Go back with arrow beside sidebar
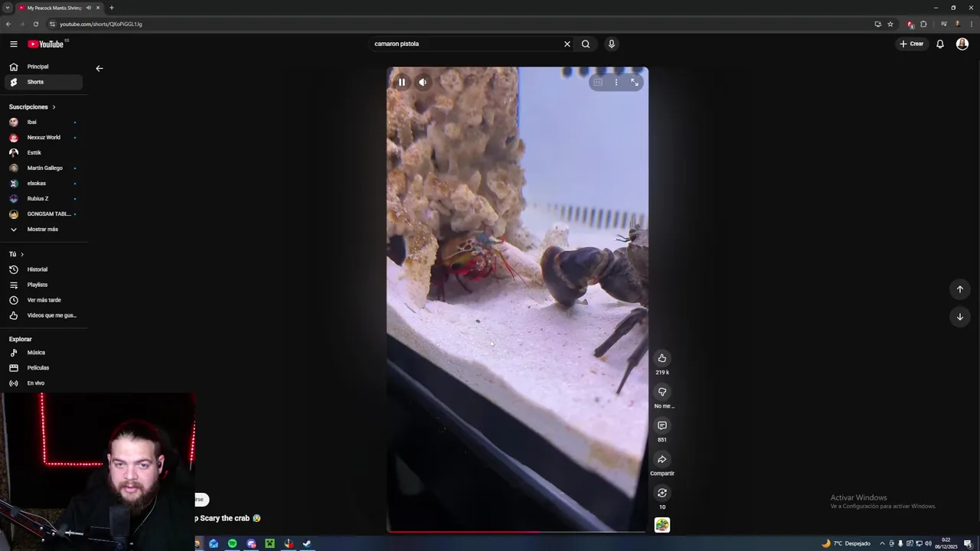This screenshot has width=980, height=551. pos(99,68)
